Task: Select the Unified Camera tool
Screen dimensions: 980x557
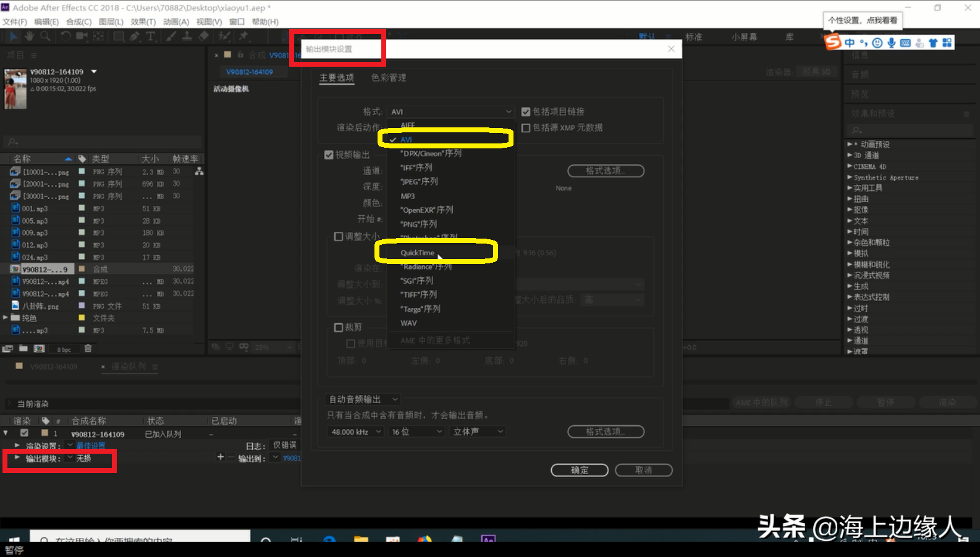Action: click(x=82, y=36)
